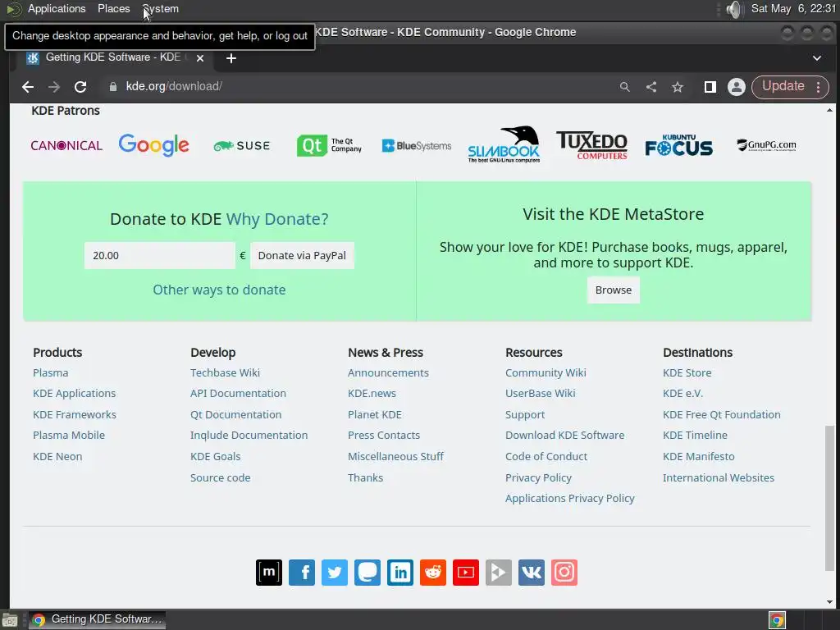Open KDE's LinkedIn icon

[x=400, y=572]
